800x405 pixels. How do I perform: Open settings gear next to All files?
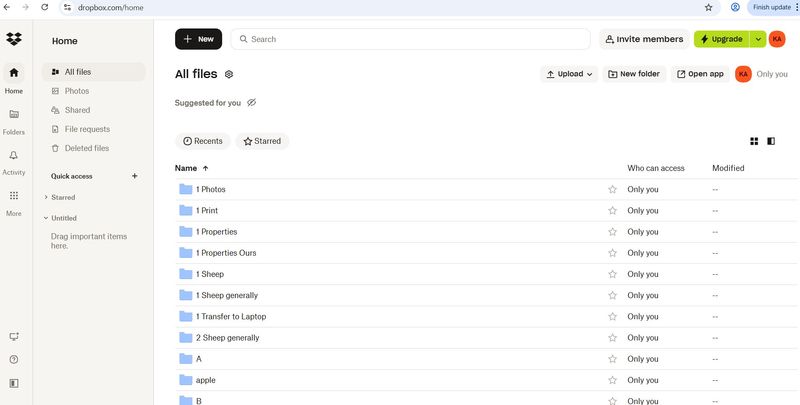pos(229,74)
